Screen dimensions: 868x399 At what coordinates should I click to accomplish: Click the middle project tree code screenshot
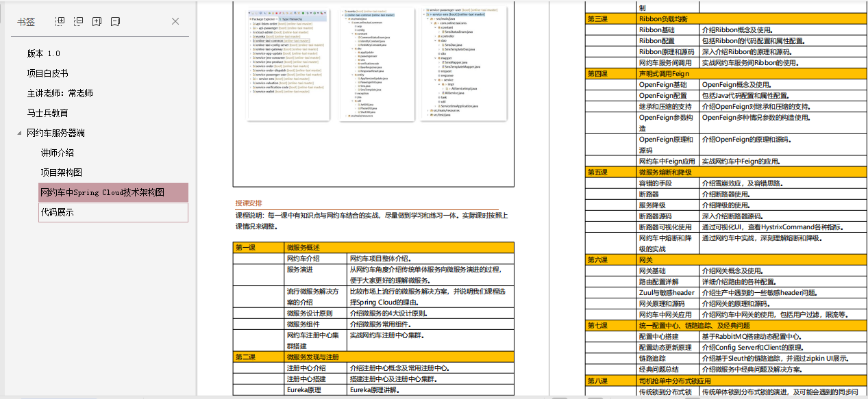click(x=377, y=64)
